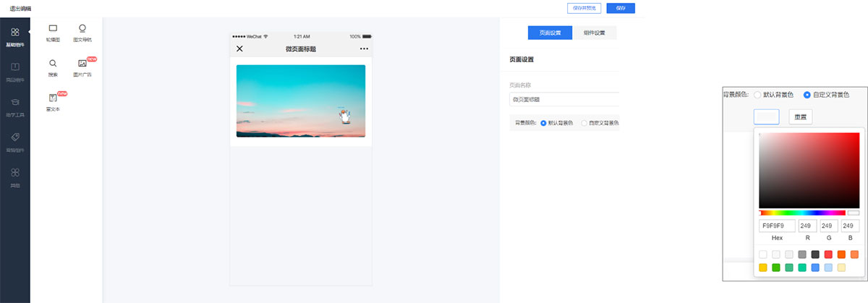The width and height of the screenshot is (868, 303).
Task: Add the 图文导航 component
Action: pyautogui.click(x=82, y=33)
